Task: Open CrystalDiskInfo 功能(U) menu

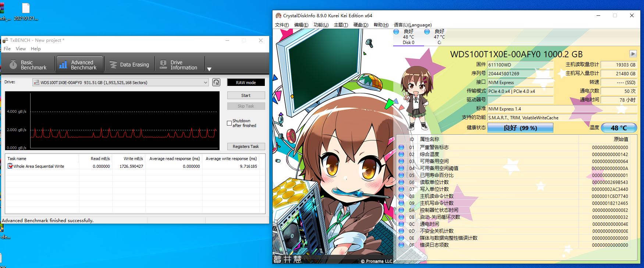Action: point(321,25)
